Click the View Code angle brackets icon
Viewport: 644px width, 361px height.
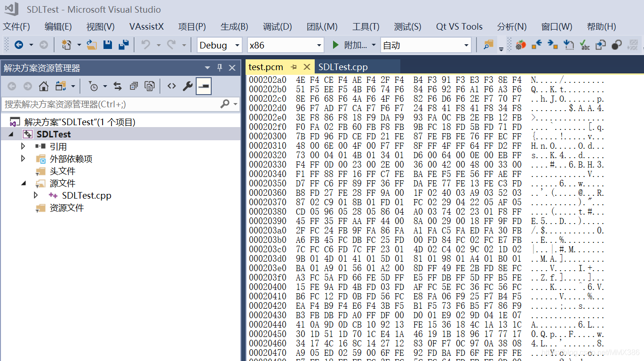click(x=172, y=86)
